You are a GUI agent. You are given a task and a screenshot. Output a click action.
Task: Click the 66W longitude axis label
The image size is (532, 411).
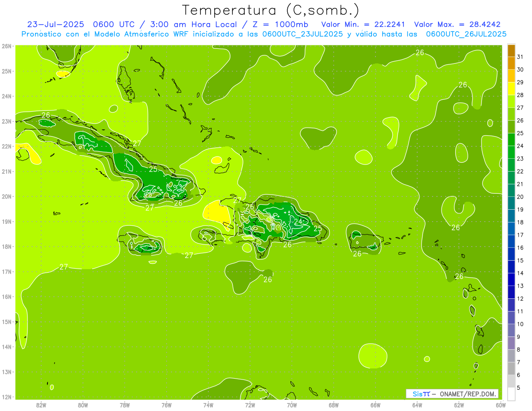376,405
